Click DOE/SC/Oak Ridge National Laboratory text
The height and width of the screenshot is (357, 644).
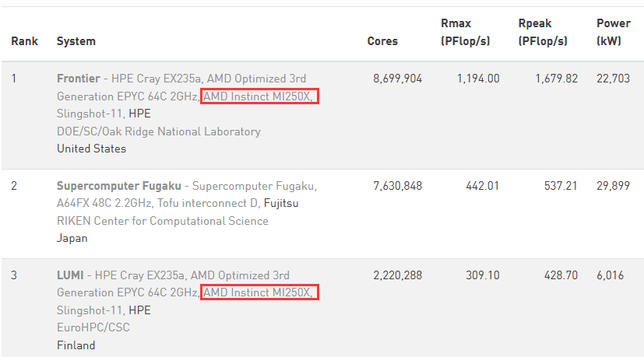tap(159, 131)
